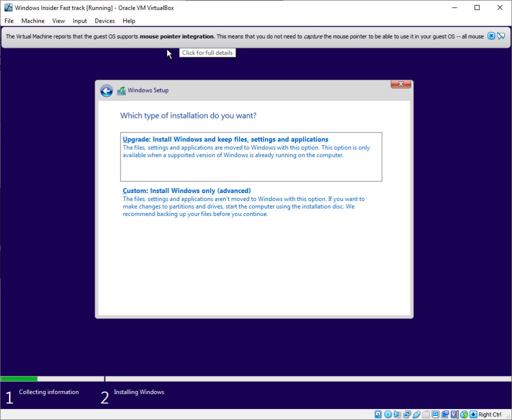Click the Right Ctrl host key label
Screen dimensions: 512x420
pyautogui.click(x=490, y=414)
